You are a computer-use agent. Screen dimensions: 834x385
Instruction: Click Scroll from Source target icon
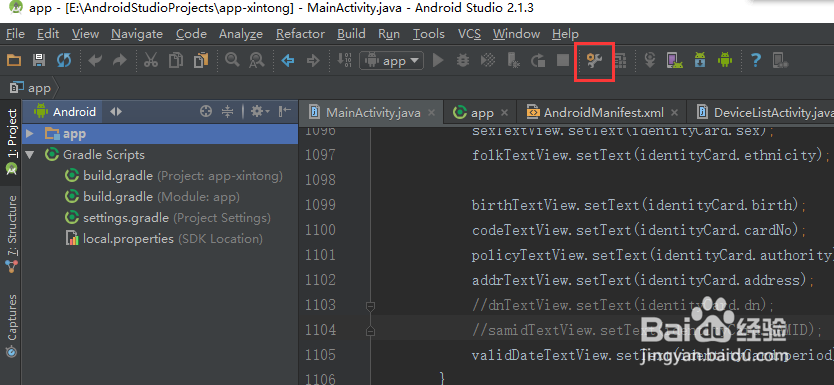(x=205, y=111)
